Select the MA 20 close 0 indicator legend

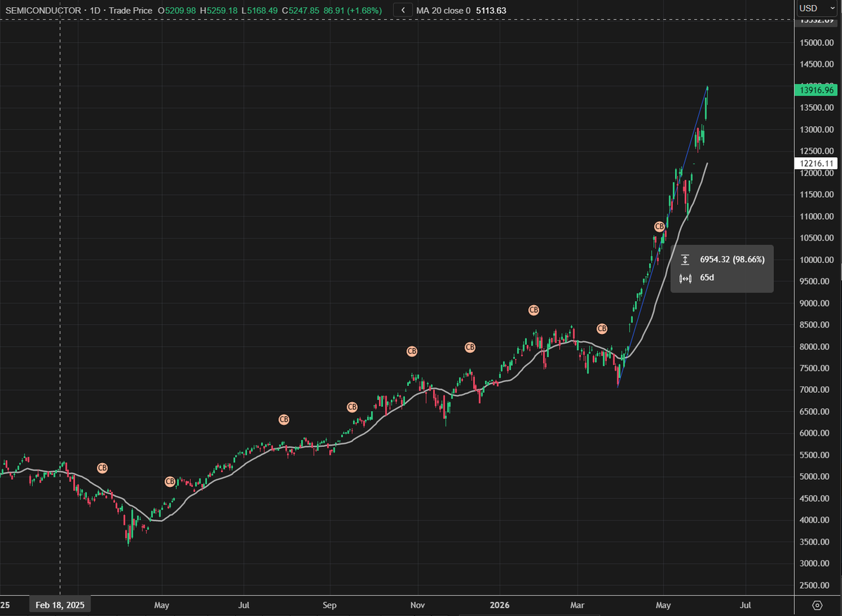443,11
